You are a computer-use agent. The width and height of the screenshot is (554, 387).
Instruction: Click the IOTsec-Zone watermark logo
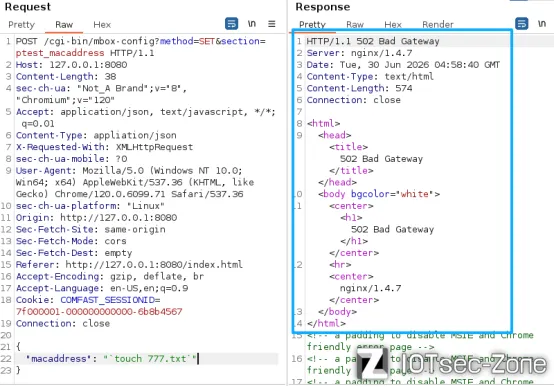coord(451,363)
